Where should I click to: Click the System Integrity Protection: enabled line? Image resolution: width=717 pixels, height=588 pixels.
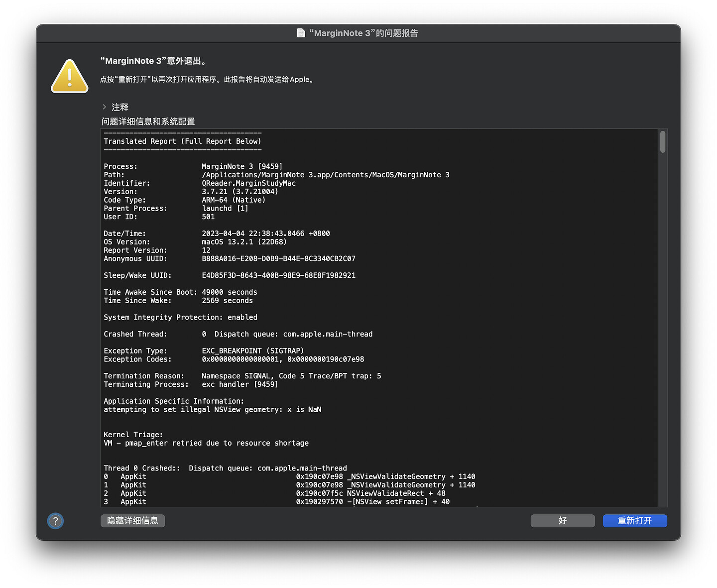pyautogui.click(x=181, y=318)
